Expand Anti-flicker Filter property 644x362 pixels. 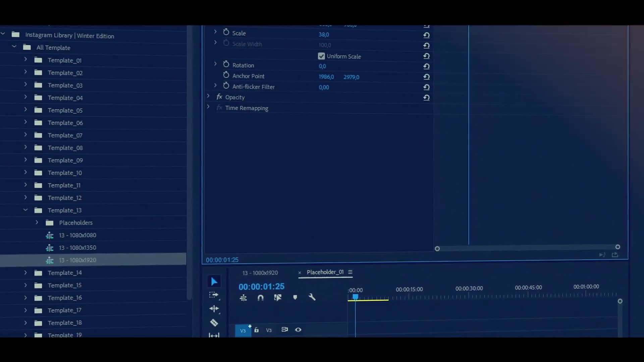click(215, 85)
